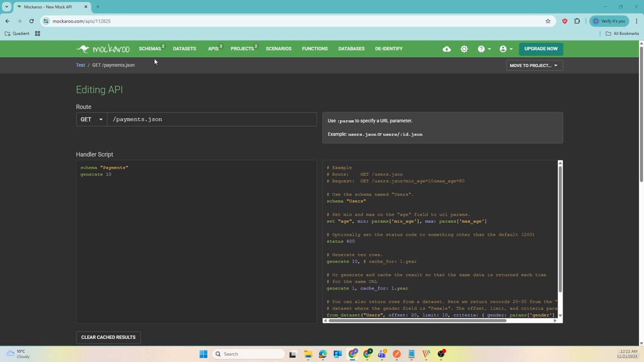Open File Explorer from the taskbar
The height and width of the screenshot is (362, 644).
(308, 354)
